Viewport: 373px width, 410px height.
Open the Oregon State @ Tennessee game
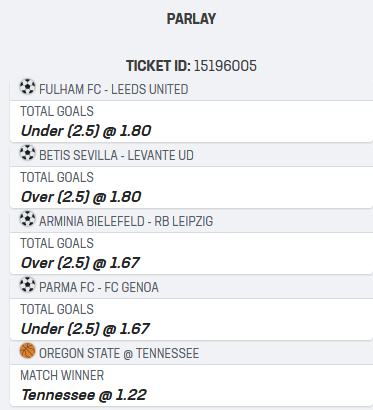[x=119, y=353]
